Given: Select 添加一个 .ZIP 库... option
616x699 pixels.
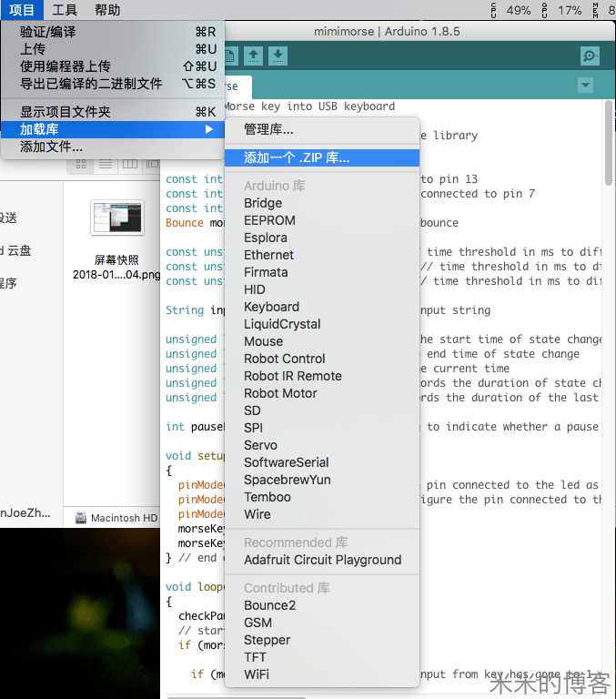Looking at the screenshot, I should click(322, 157).
